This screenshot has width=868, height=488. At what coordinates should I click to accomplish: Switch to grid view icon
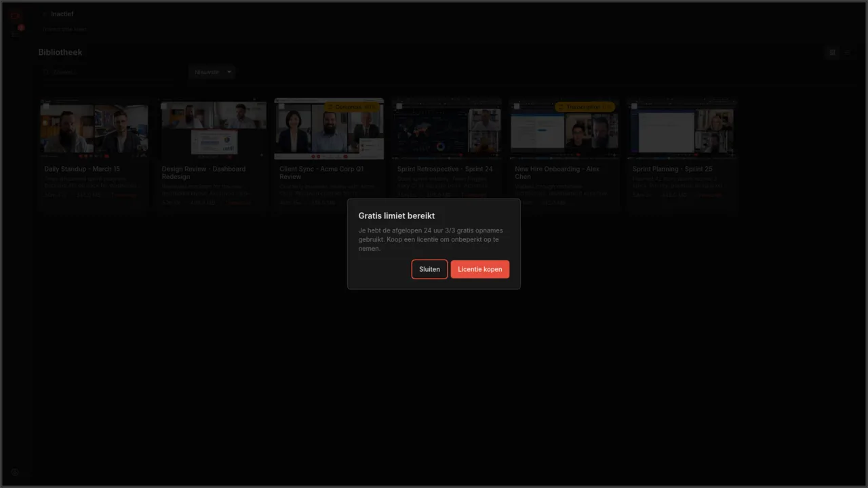[833, 52]
